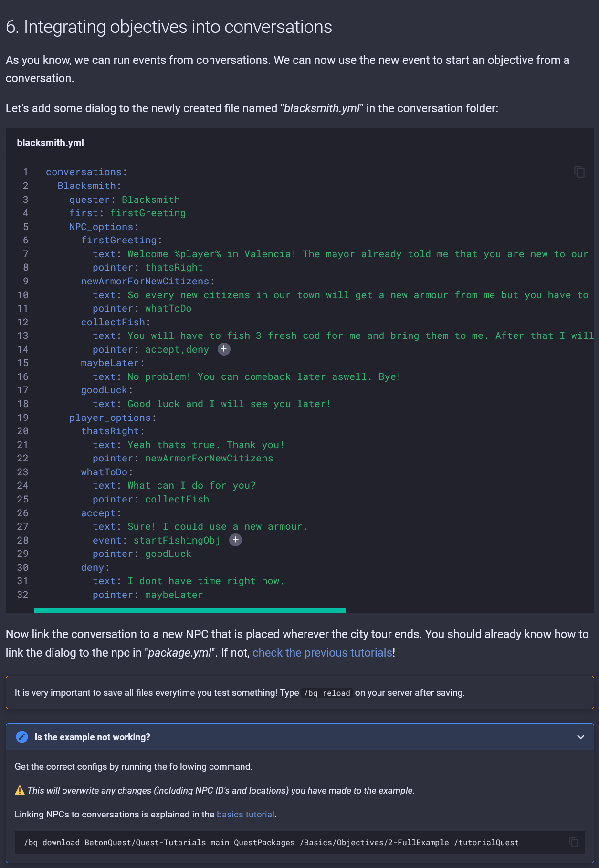Collapse the 'Is the example not working?' section

581,737
